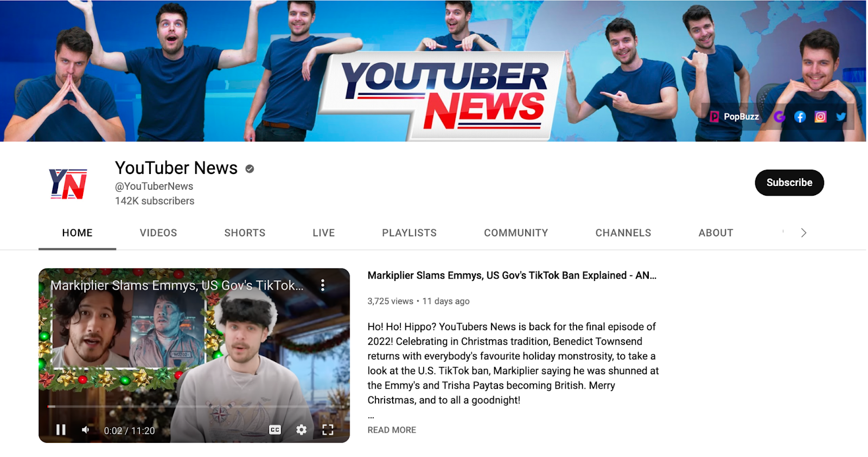
Task: Click the 0:02 / 11:20 time display
Action: tap(129, 430)
